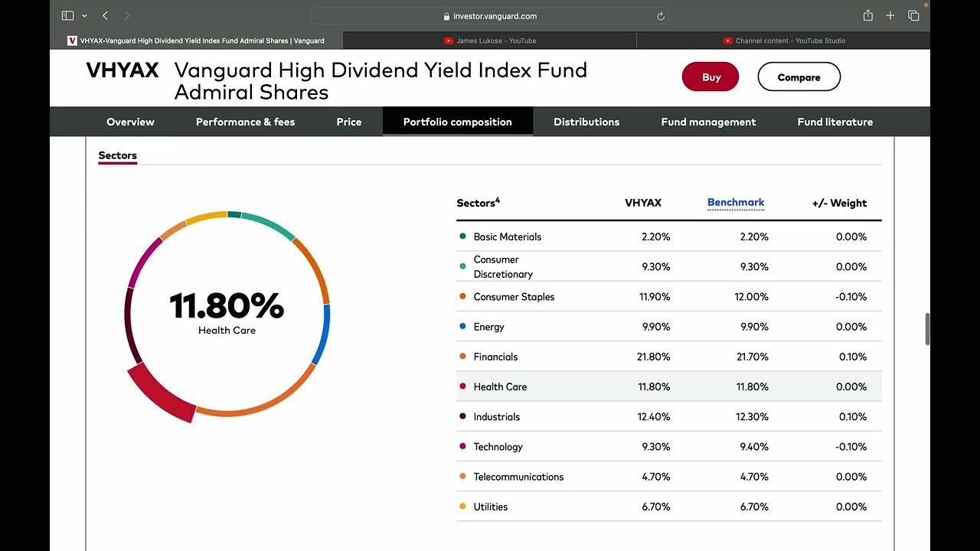This screenshot has height=551, width=980.
Task: Open the sidebar options dropdown chevron
Action: click(x=84, y=15)
